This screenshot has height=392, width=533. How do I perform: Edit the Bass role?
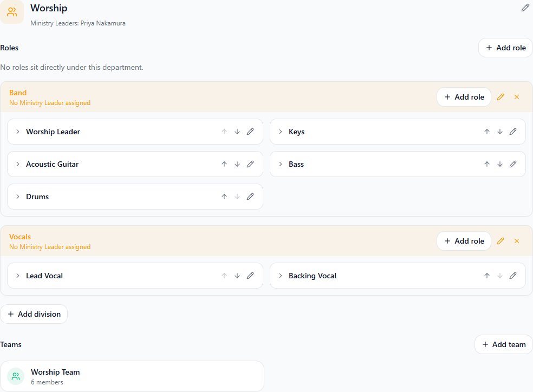pos(513,165)
